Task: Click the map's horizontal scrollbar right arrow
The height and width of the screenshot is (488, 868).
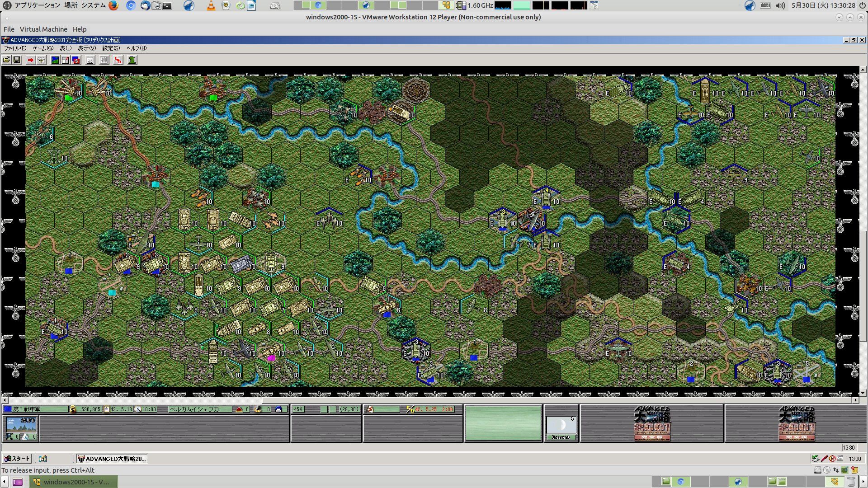Action: [x=855, y=400]
